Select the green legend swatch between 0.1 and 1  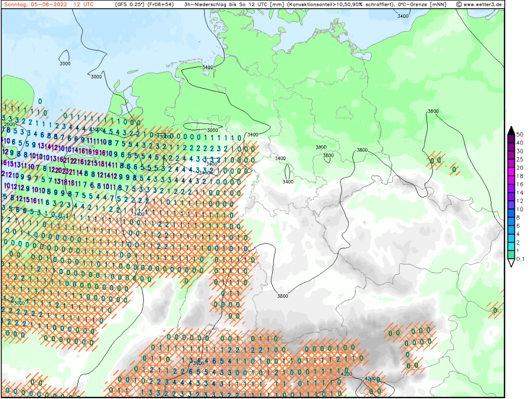511,255
